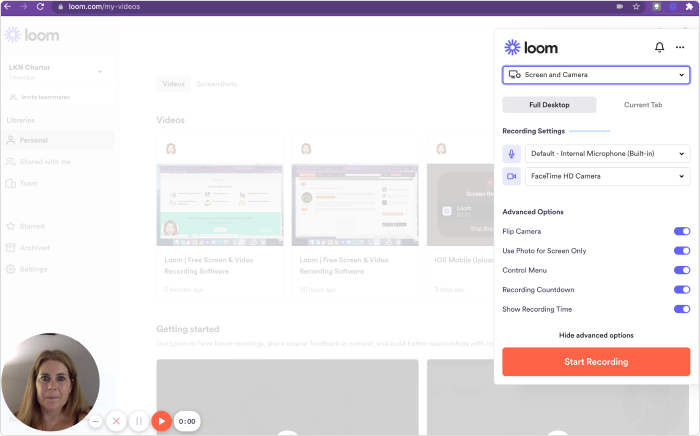Open the video posted 2 minutes ago
This screenshot has height=436, width=700.
coord(220,205)
